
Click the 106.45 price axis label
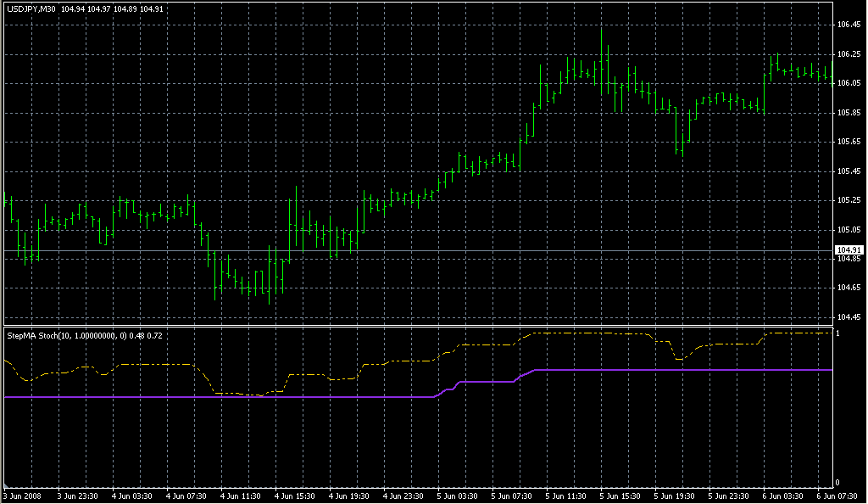click(x=849, y=25)
